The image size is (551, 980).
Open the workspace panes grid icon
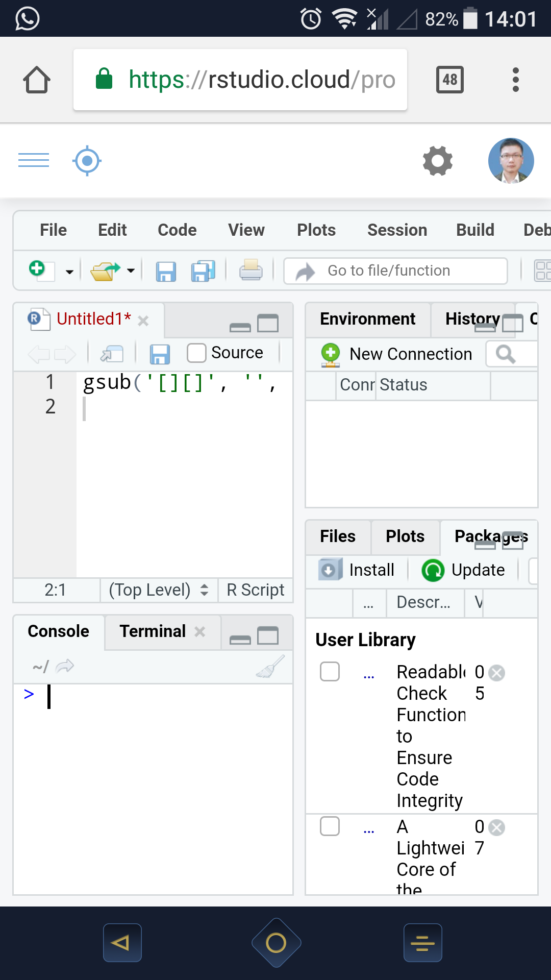542,271
